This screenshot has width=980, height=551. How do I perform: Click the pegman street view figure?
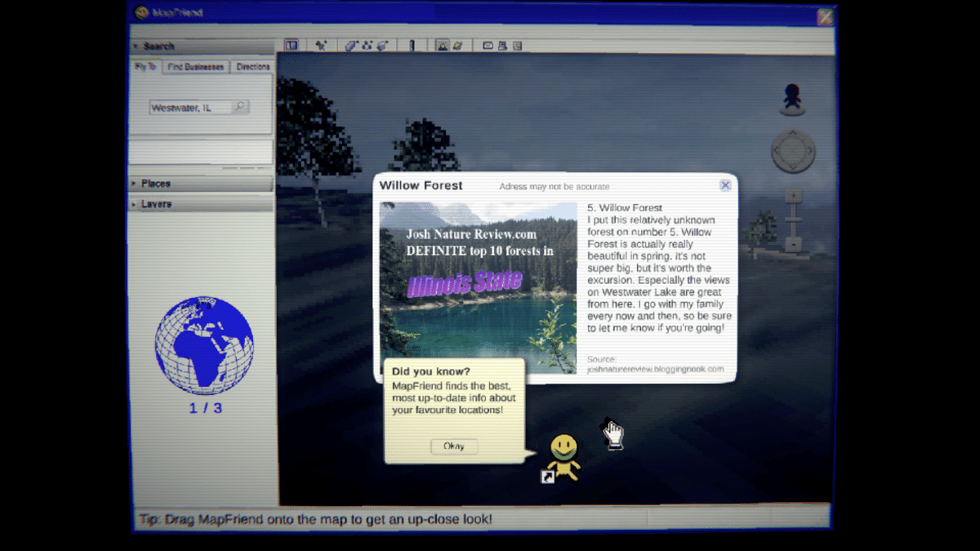point(791,96)
